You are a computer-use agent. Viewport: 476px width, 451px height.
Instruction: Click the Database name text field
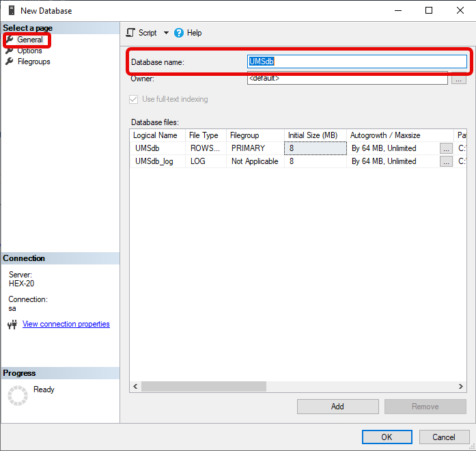click(356, 61)
